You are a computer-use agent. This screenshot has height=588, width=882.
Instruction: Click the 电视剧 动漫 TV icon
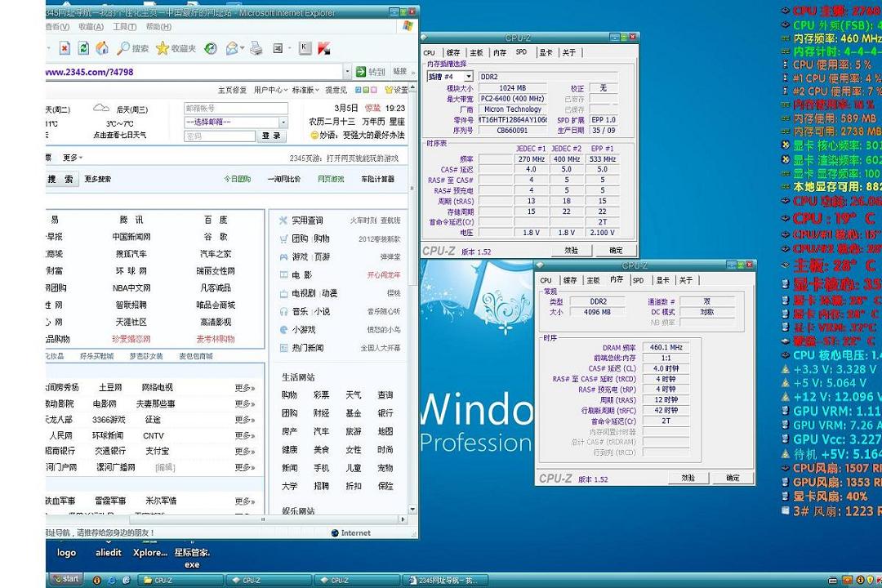(283, 293)
